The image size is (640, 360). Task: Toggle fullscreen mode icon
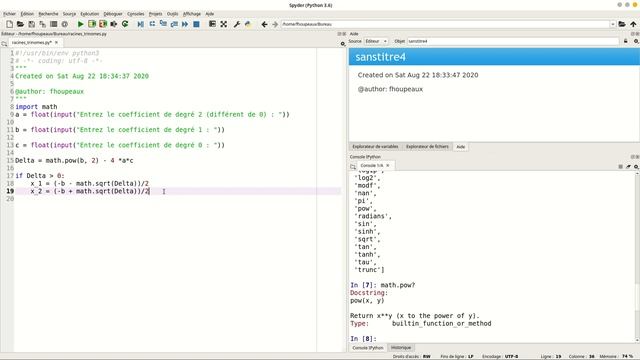coord(224,24)
